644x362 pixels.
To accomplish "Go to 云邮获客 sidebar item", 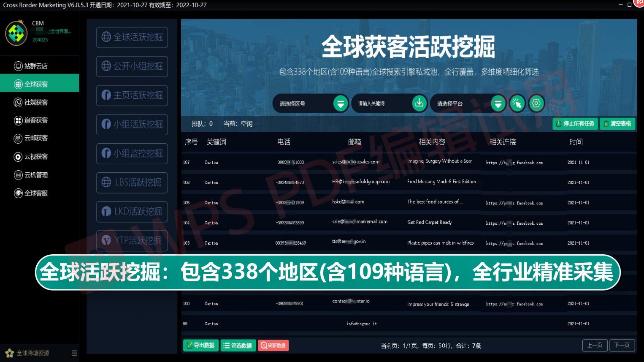I will pos(36,138).
